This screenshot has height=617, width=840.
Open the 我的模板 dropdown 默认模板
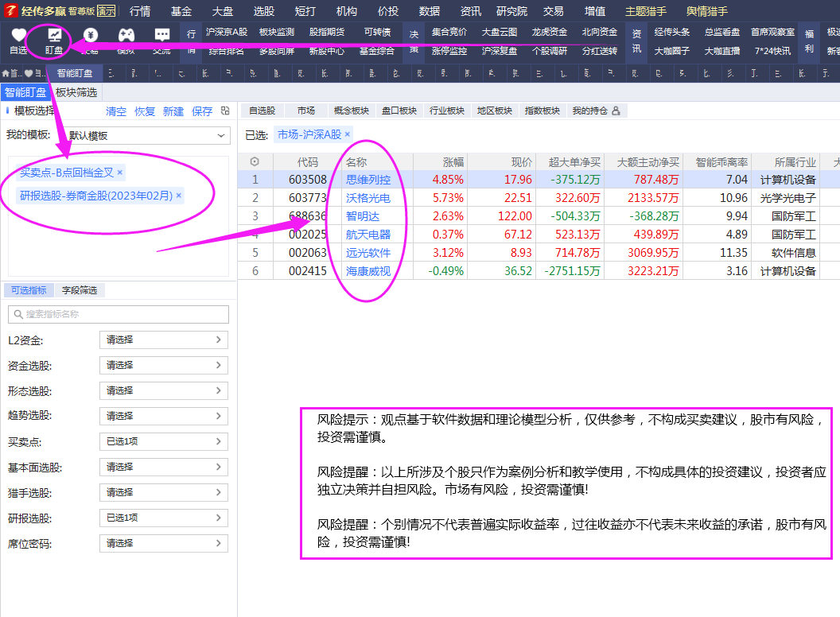tap(147, 136)
